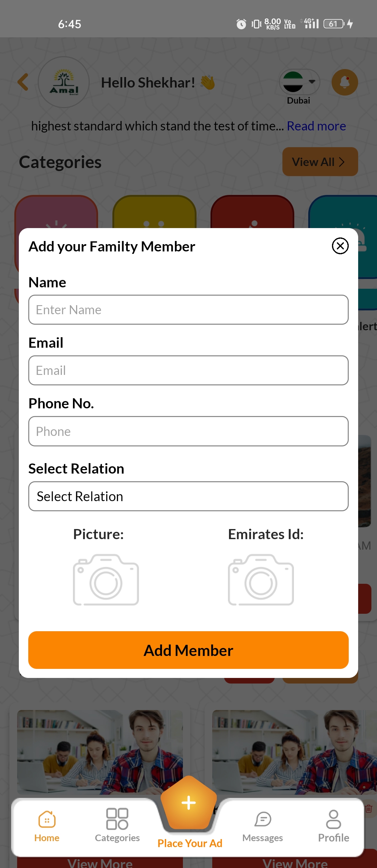Expand the Select Relation dropdown
The height and width of the screenshot is (868, 377).
[x=188, y=496]
